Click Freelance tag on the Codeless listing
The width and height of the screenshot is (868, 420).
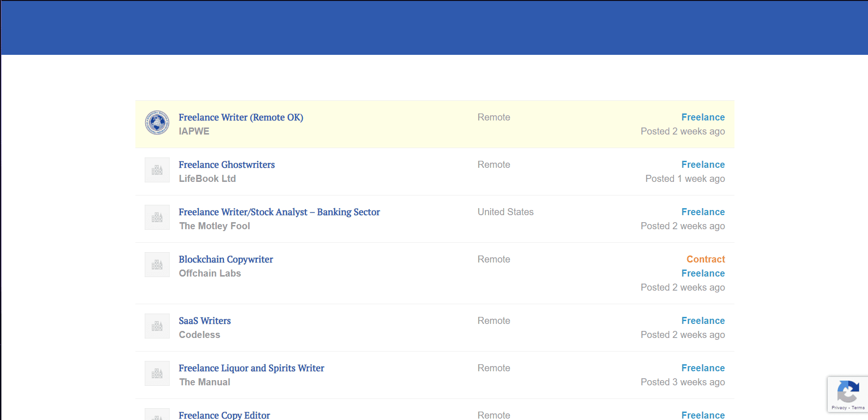(703, 321)
